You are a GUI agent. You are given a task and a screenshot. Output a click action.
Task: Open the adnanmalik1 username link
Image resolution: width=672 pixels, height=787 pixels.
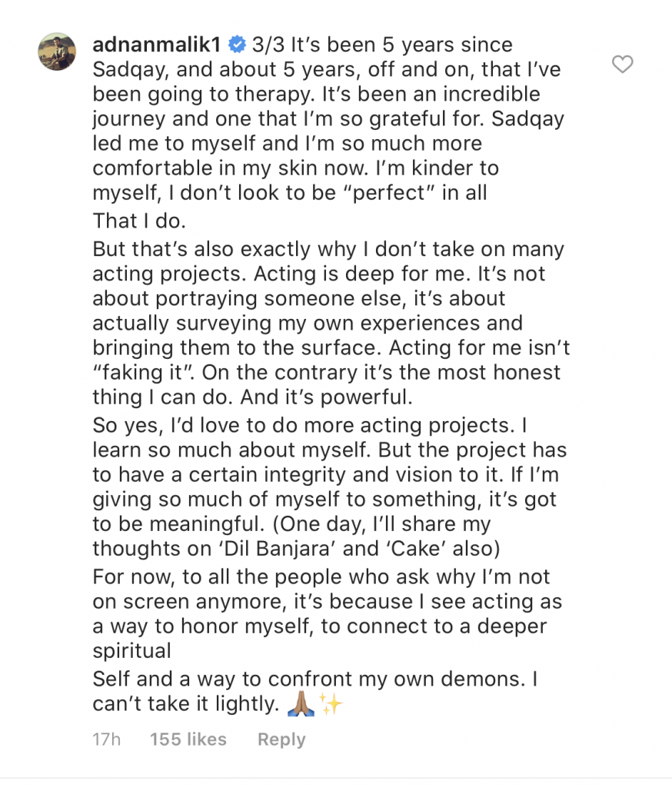[x=158, y=45]
